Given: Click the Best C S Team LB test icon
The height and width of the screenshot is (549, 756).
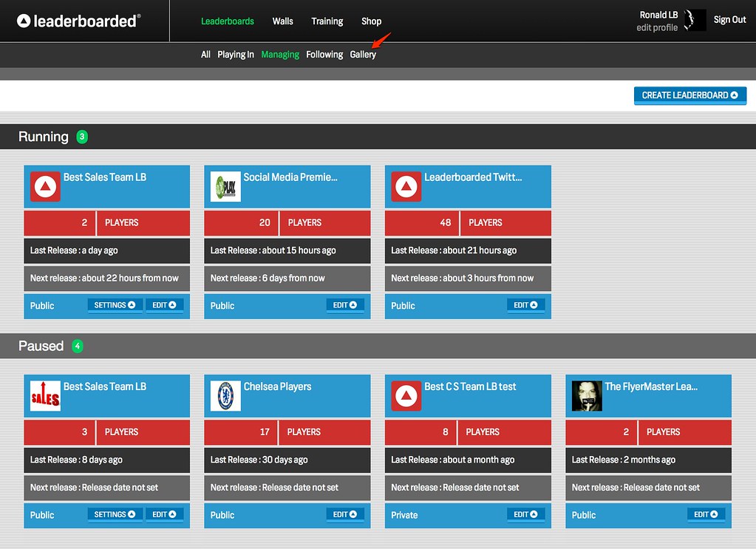Looking at the screenshot, I should pos(406,396).
